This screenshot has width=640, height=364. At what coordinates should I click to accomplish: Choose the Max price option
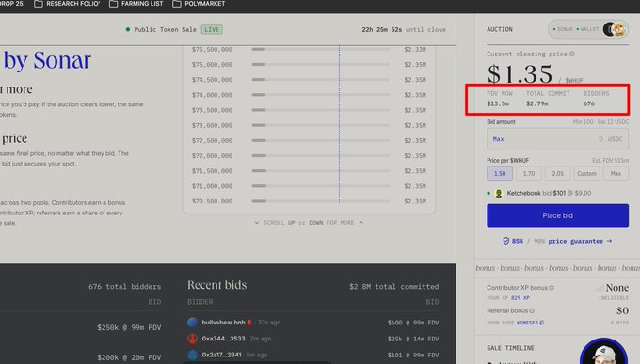coord(616,173)
